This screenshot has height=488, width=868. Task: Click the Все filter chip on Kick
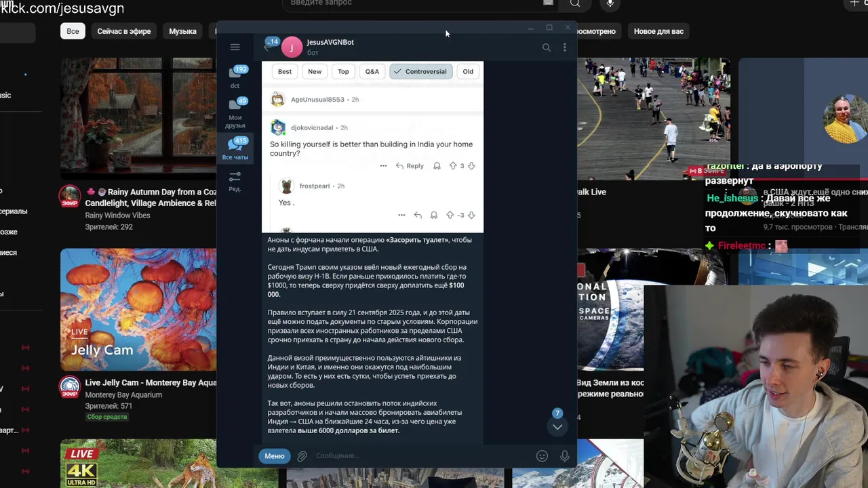coord(73,31)
